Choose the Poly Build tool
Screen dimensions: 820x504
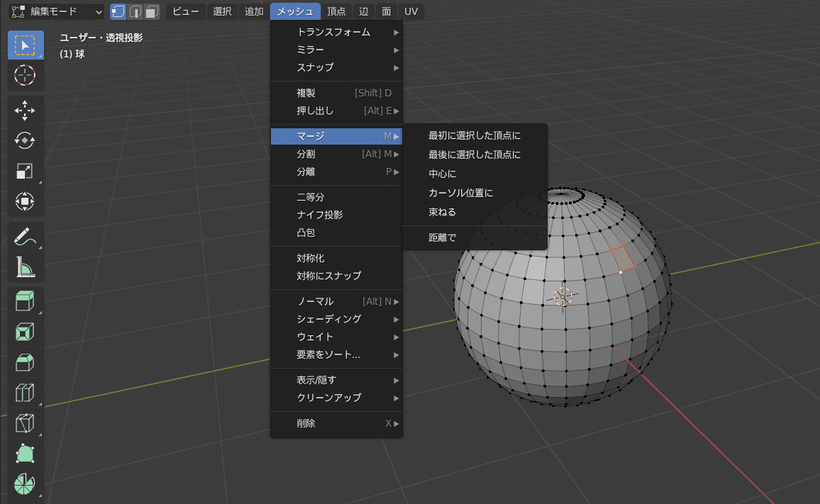pyautogui.click(x=25, y=453)
